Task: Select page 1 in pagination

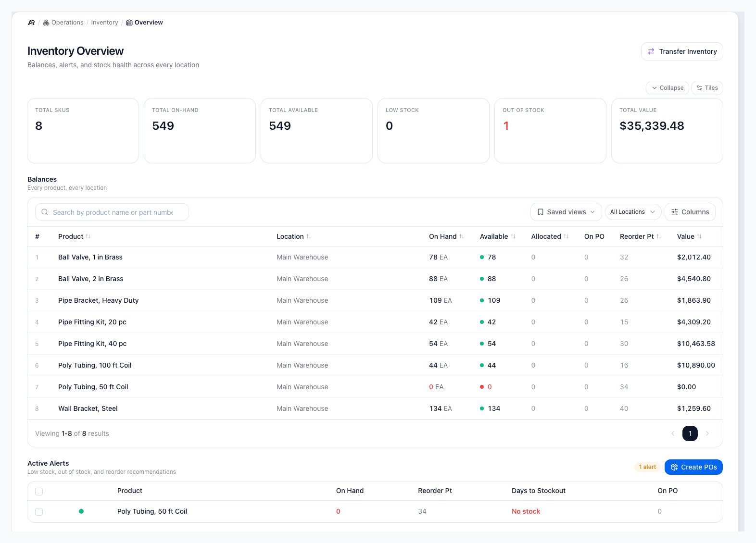Action: point(690,433)
